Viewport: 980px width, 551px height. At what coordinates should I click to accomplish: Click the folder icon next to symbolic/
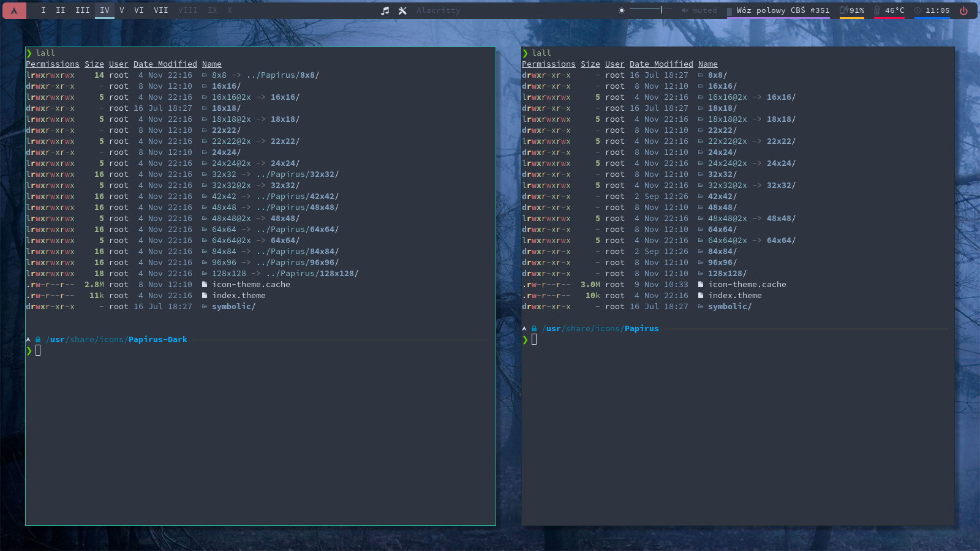click(x=205, y=307)
